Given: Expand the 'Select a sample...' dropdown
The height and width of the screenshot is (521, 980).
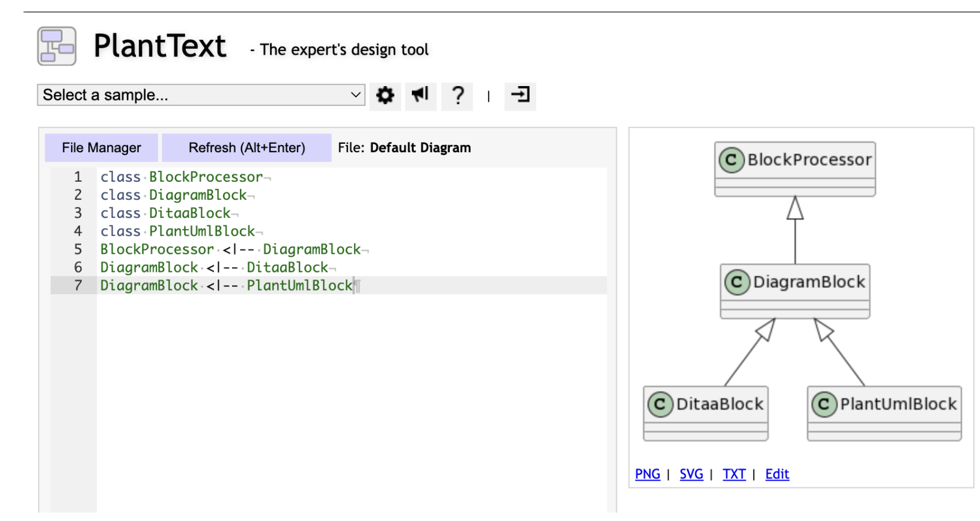Looking at the screenshot, I should [201, 95].
